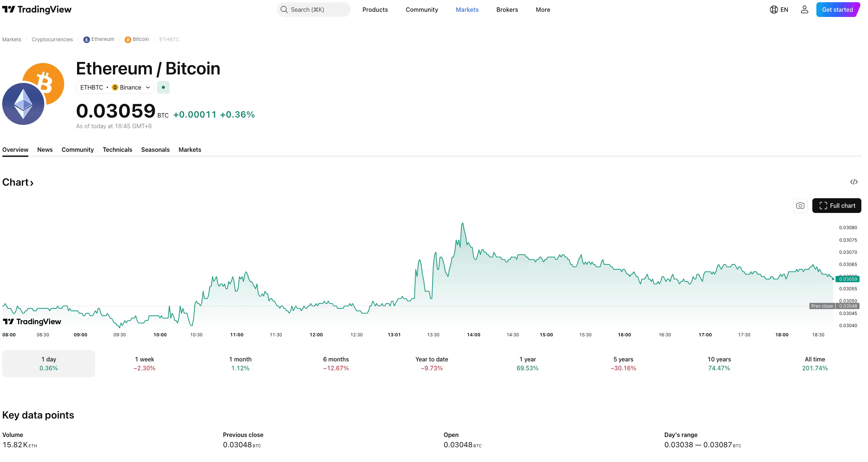Click the Prev close label on chart

pos(822,306)
